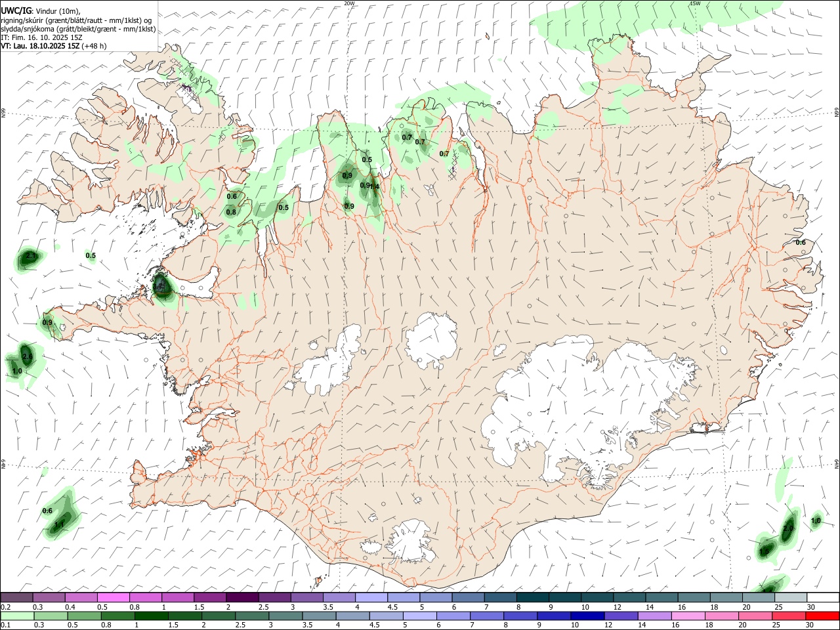
Task: Click the "IT: Fim. 16. 10. 2025 15Z" line
Action: 41,37
